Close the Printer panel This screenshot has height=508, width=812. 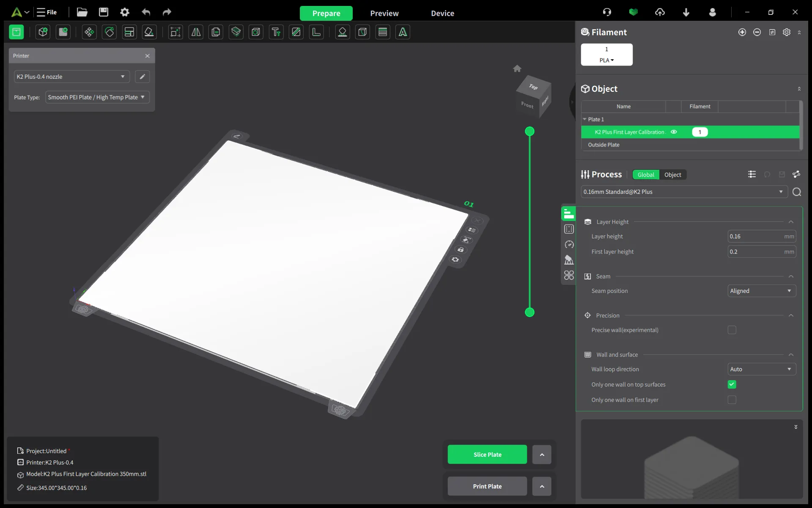click(x=147, y=56)
